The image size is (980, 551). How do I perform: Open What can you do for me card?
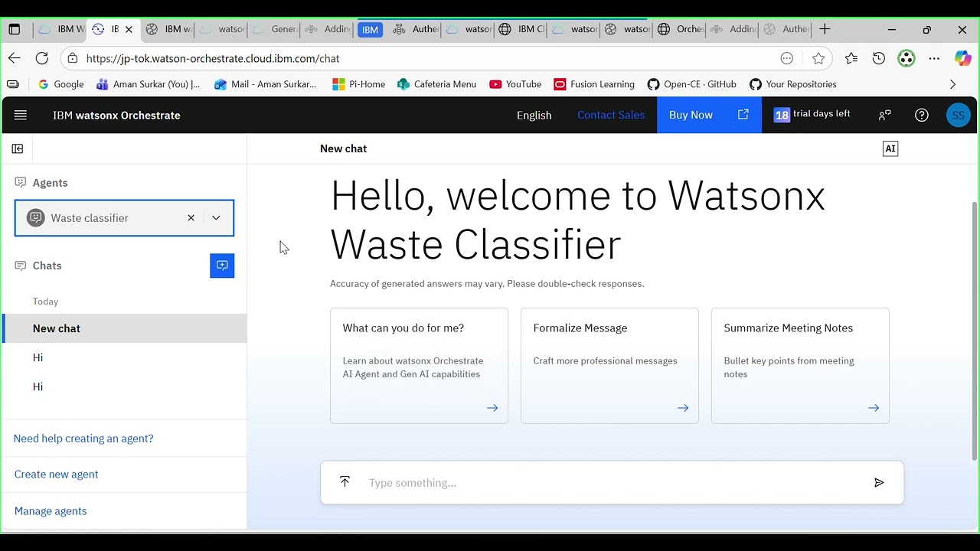pyautogui.click(x=419, y=366)
